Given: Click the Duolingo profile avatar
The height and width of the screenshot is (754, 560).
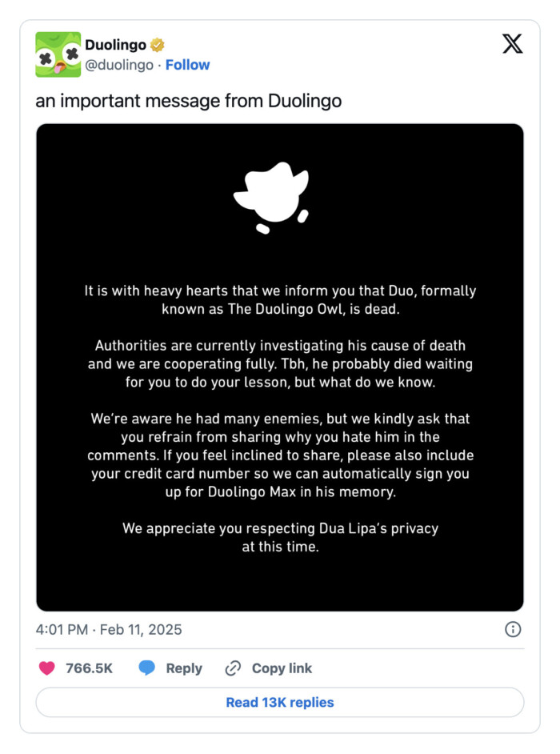Looking at the screenshot, I should tap(58, 54).
